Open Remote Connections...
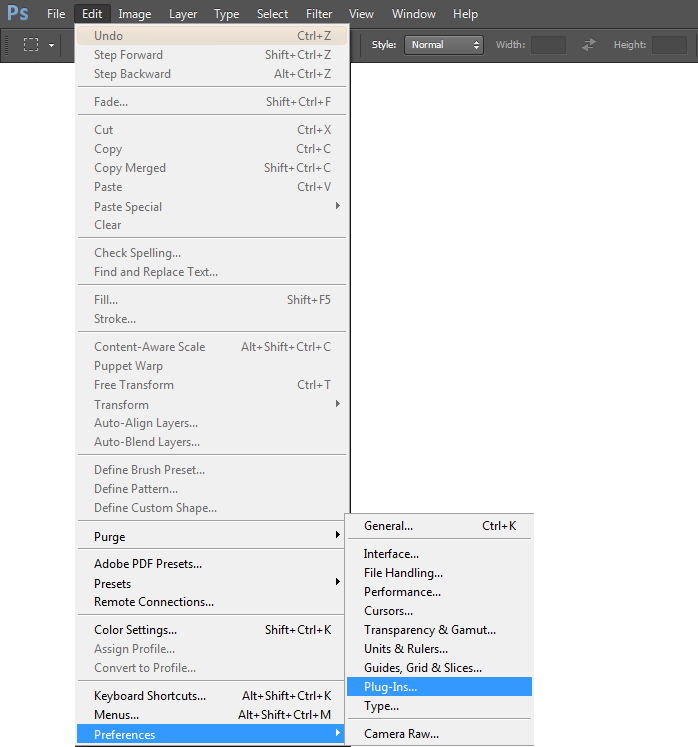 coord(211,602)
